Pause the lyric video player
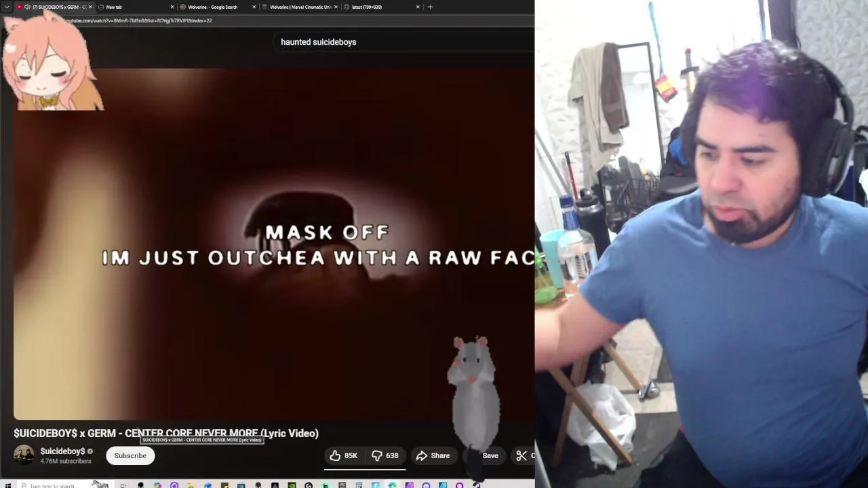Viewport: 868px width, 488px height. coord(274,244)
